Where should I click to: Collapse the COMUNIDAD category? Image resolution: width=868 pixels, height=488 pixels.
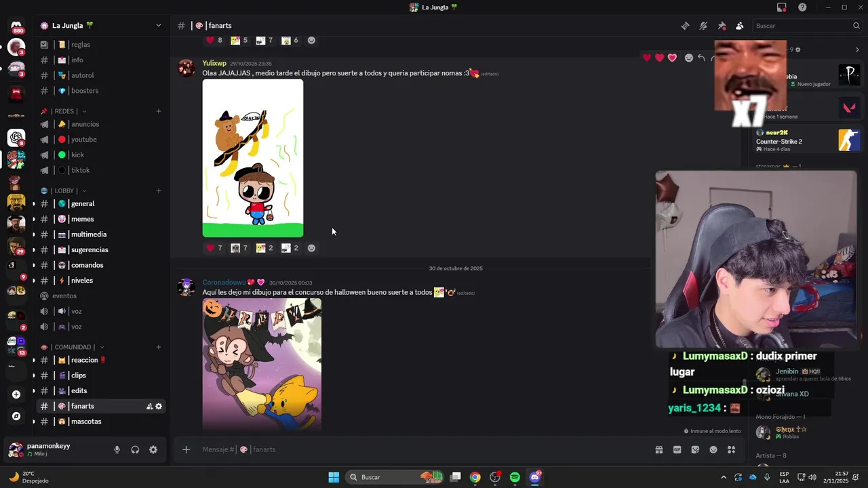(x=71, y=347)
